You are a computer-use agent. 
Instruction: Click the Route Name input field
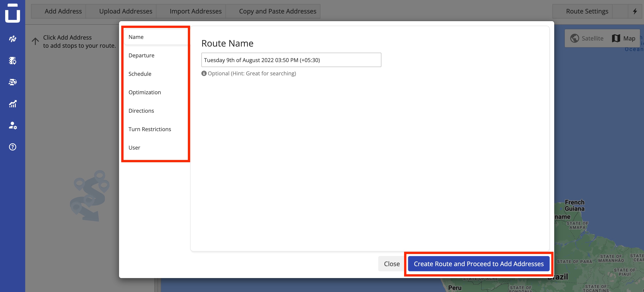click(x=291, y=60)
